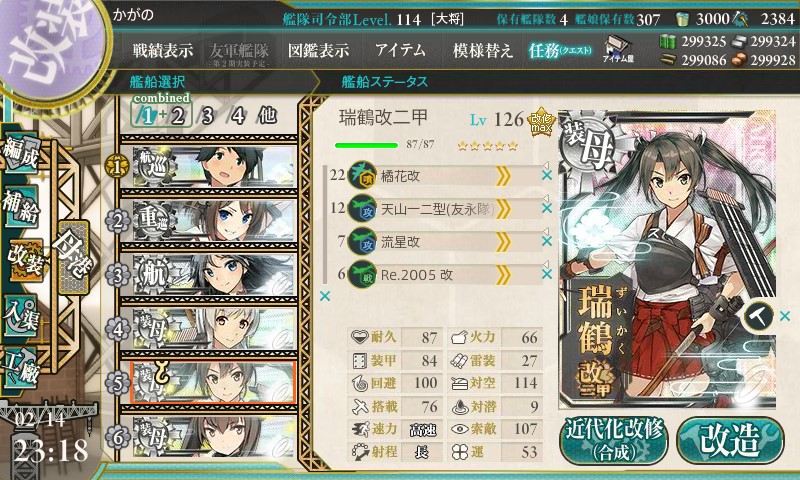Click the repair hammer expansion slot icon
This screenshot has width=800, height=480.
758,316
